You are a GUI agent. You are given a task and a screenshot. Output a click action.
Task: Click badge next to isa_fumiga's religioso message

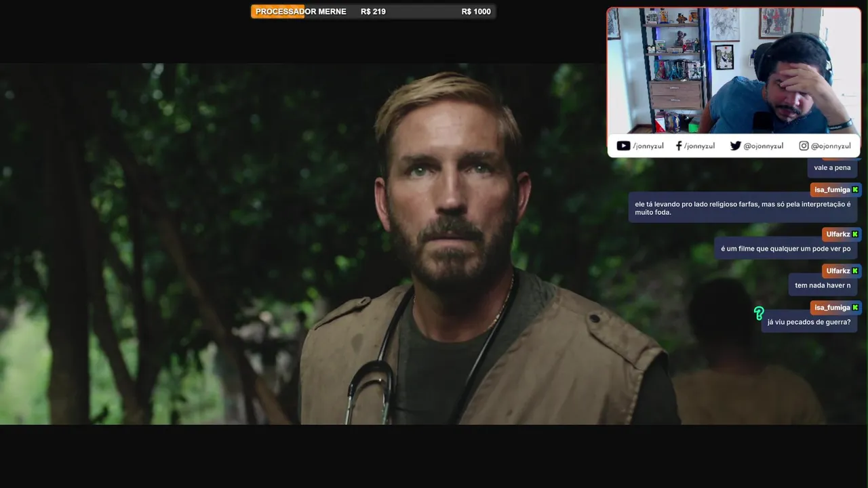click(x=855, y=190)
